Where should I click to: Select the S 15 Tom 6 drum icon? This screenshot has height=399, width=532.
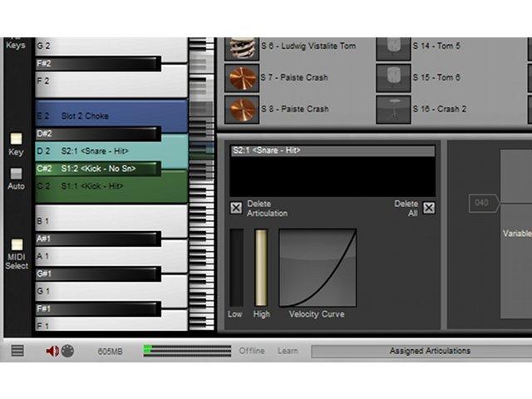click(393, 77)
